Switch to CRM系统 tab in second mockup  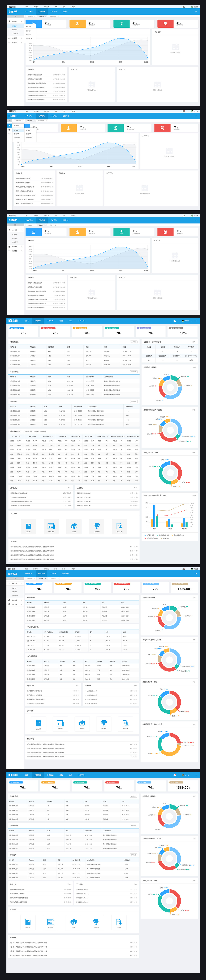[x=29, y=116]
